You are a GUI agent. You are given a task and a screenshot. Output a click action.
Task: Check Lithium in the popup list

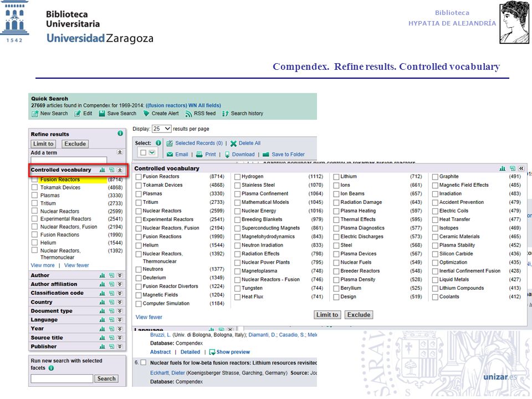click(x=336, y=177)
